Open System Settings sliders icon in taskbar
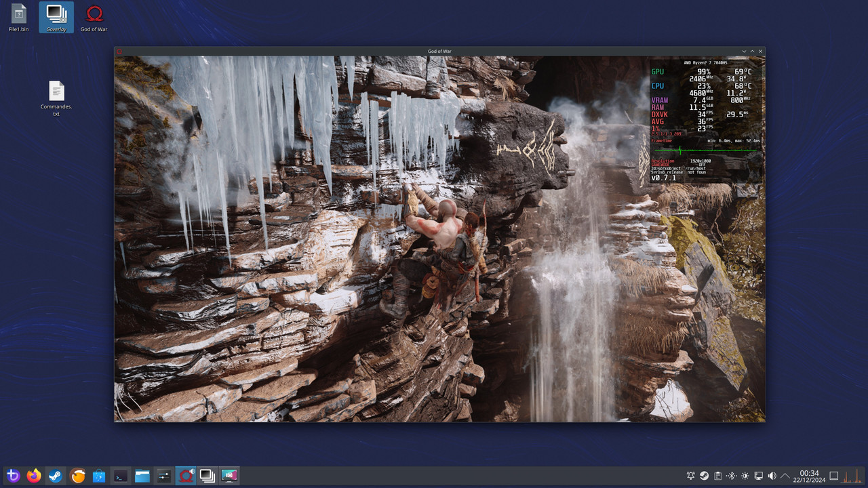The image size is (868, 488). click(x=164, y=476)
